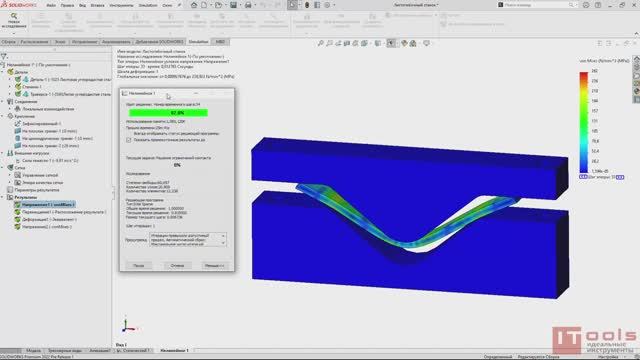Click the green solver progress bar
Image resolution: width=640 pixels, height=360 pixels.
tap(168, 113)
